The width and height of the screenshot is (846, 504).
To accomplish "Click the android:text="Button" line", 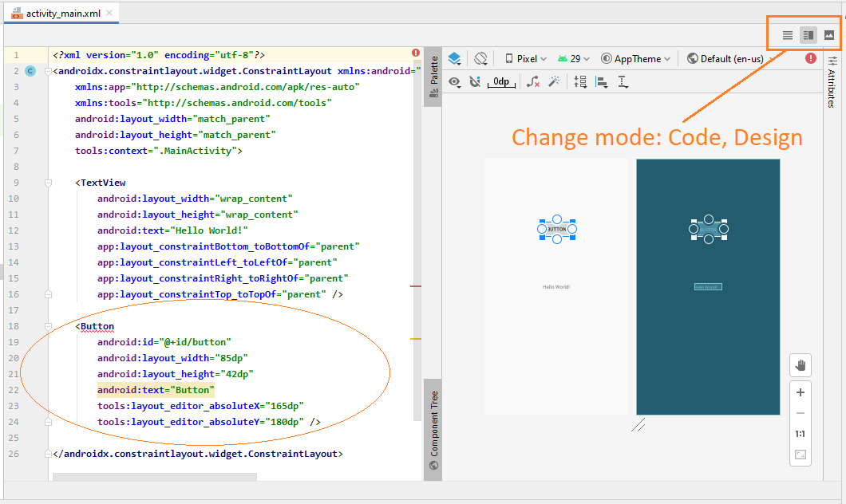I will click(156, 390).
